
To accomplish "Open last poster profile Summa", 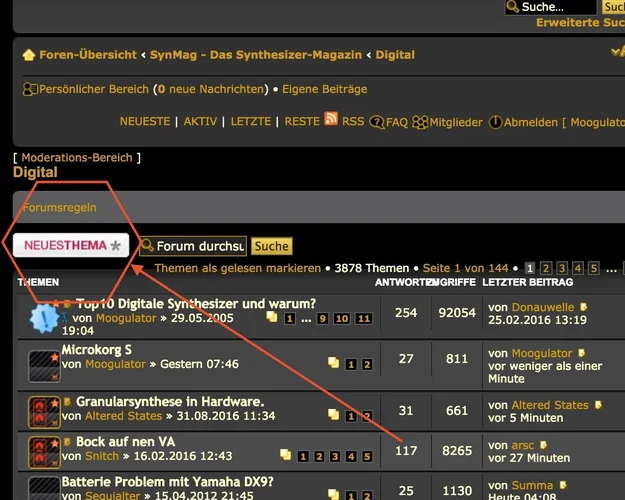I will [x=533, y=485].
